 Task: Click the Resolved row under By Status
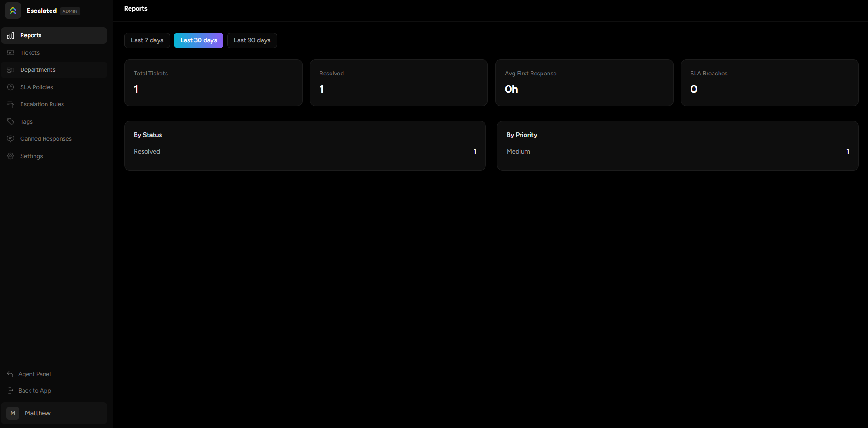pyautogui.click(x=305, y=151)
